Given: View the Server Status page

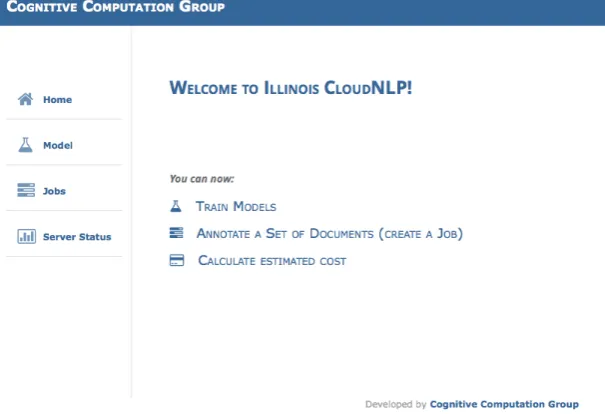Looking at the screenshot, I should (x=77, y=237).
